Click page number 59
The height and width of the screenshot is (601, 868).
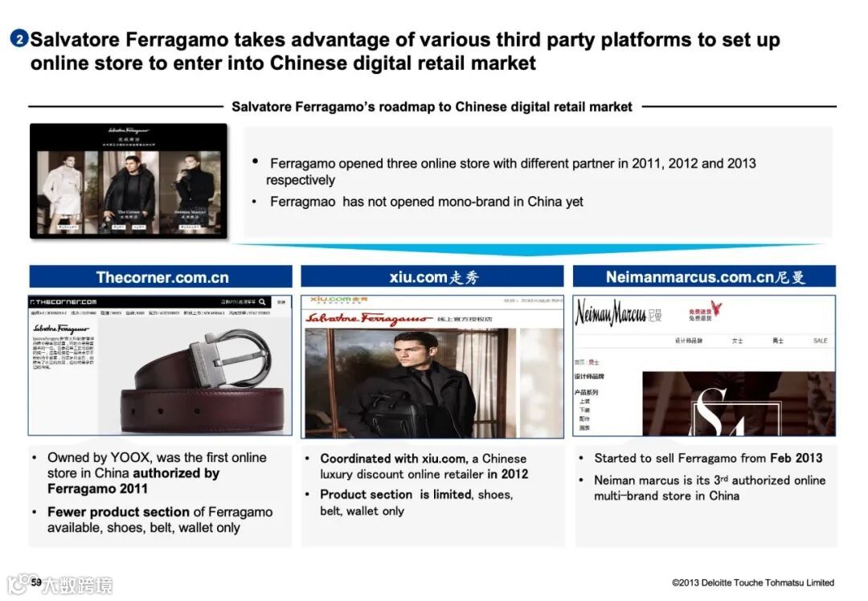click(x=36, y=582)
